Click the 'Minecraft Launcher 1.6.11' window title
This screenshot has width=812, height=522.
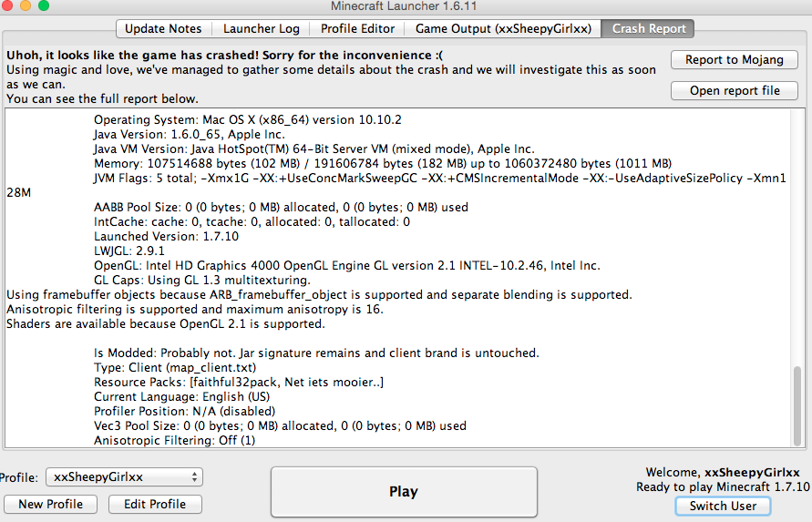click(404, 6)
